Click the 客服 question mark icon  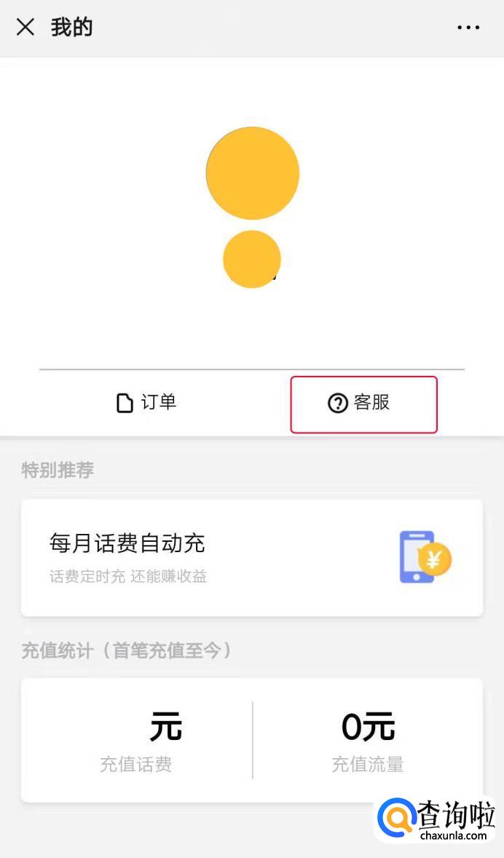[337, 403]
